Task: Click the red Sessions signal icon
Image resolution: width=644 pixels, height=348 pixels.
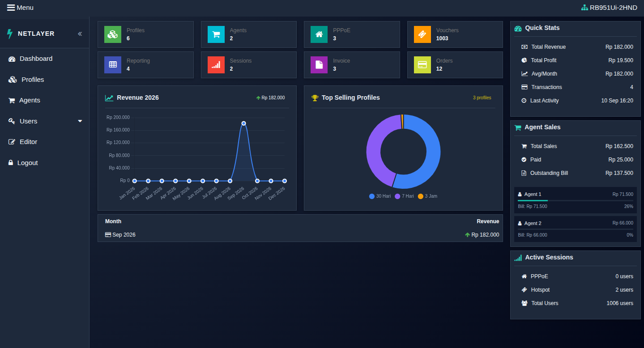Action: tap(216, 65)
